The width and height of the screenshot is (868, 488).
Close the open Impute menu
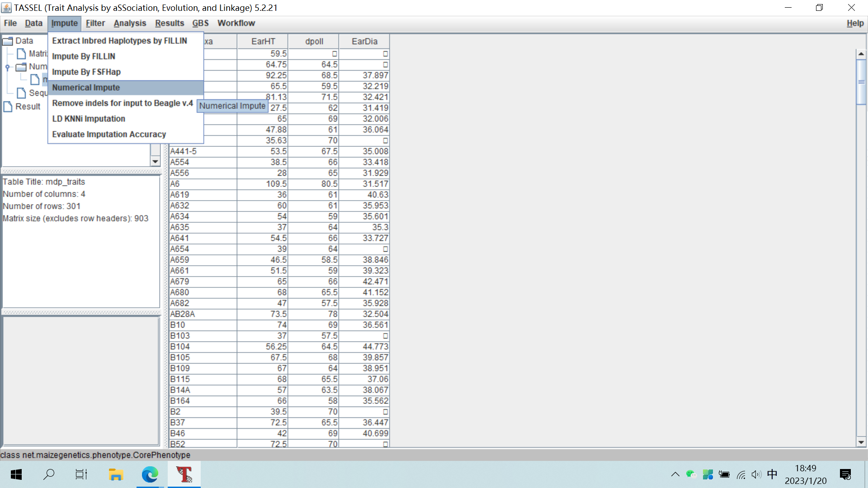(64, 23)
